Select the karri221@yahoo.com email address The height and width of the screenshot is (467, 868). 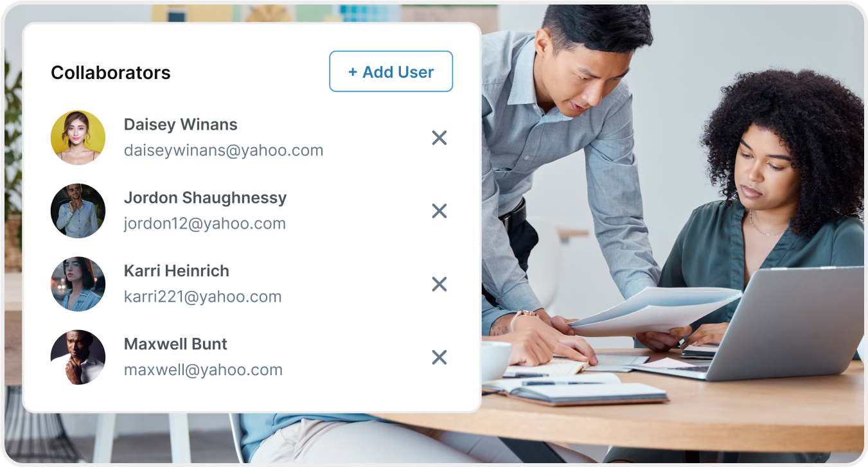point(203,297)
